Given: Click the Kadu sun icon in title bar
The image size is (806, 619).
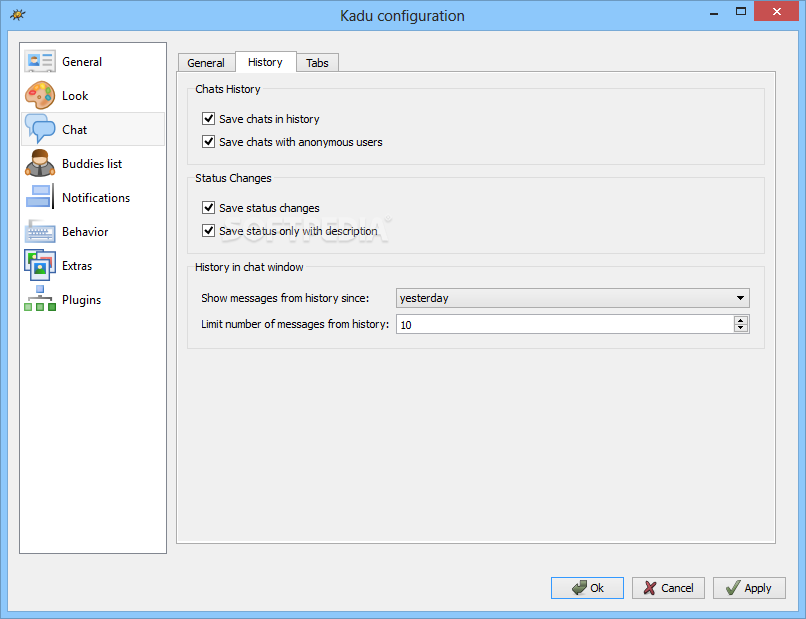Looking at the screenshot, I should pos(17,15).
